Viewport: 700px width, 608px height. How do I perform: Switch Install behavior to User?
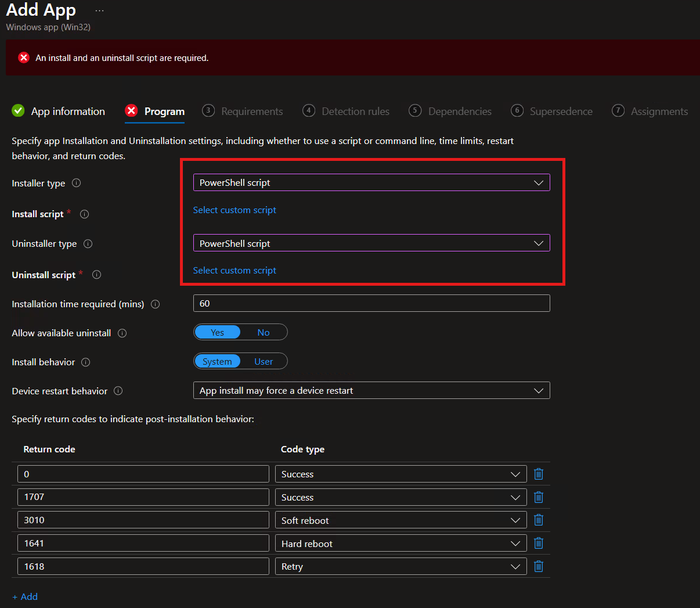[x=263, y=361]
